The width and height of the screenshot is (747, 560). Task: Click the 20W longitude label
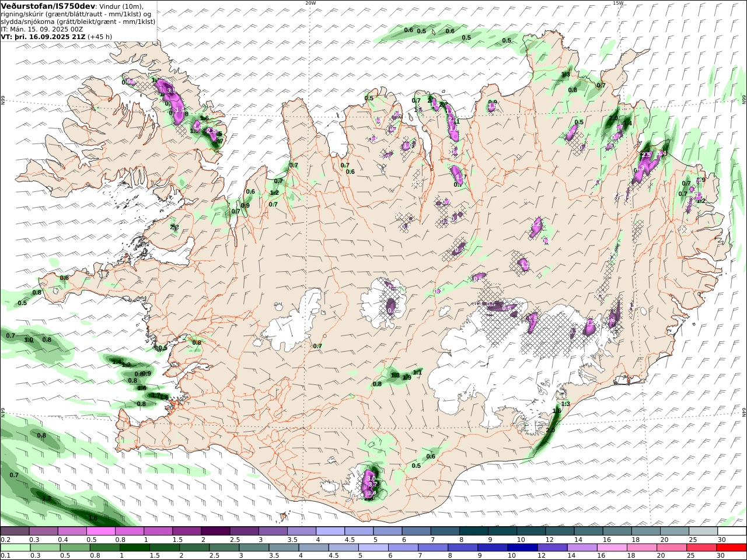310,3
